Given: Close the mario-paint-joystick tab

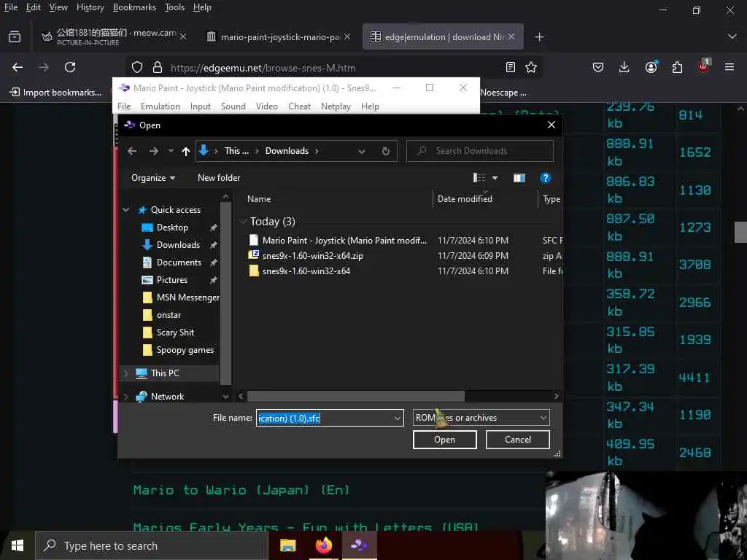Looking at the screenshot, I should (x=347, y=36).
